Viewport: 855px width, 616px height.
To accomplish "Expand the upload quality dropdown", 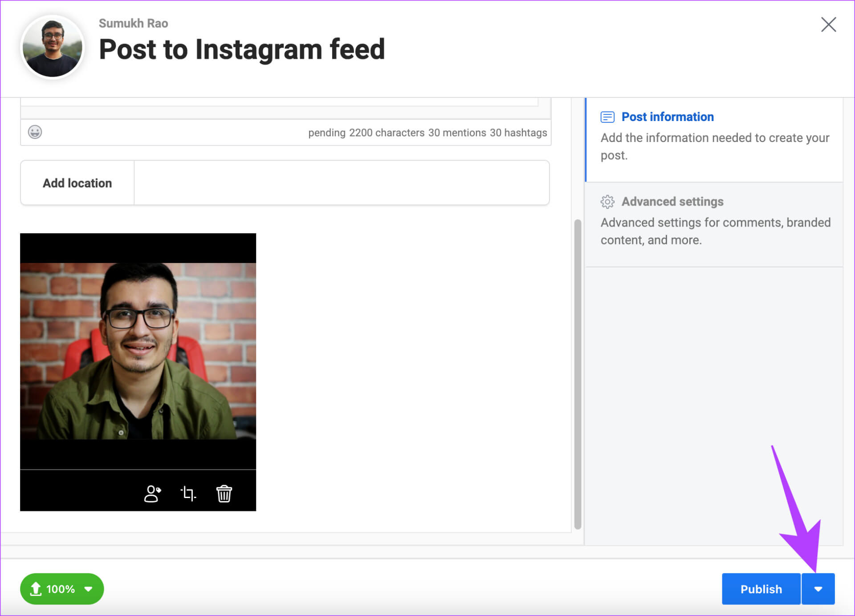I will [x=90, y=589].
